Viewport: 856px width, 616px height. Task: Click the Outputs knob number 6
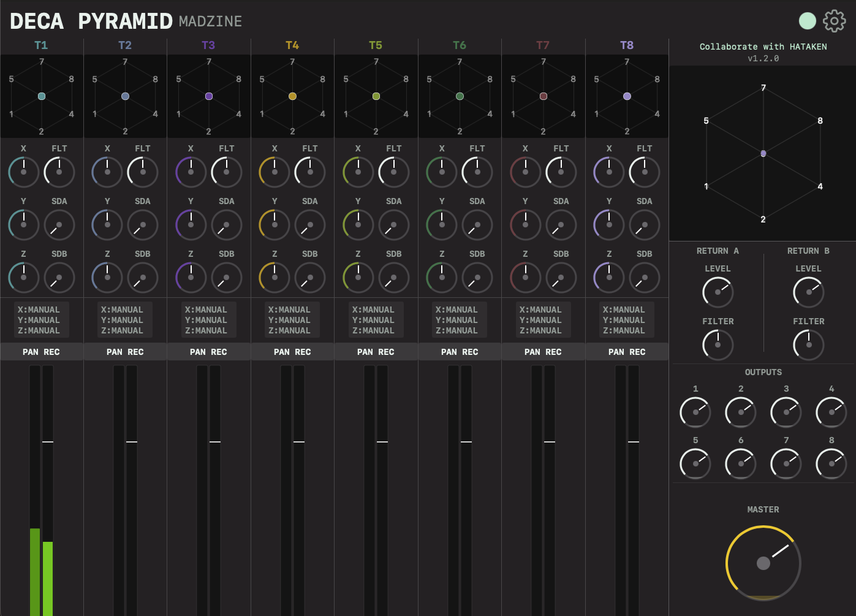click(740, 463)
